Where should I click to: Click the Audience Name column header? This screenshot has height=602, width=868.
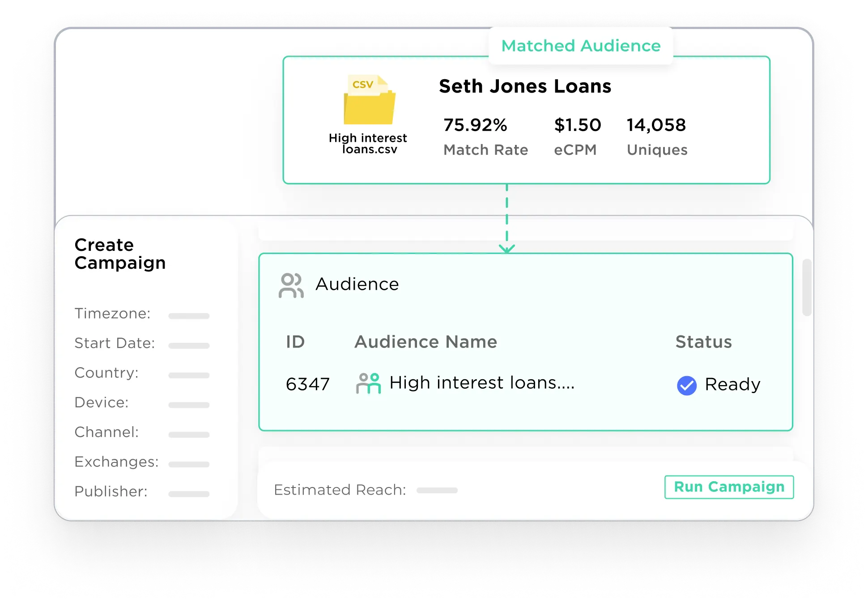click(x=425, y=342)
